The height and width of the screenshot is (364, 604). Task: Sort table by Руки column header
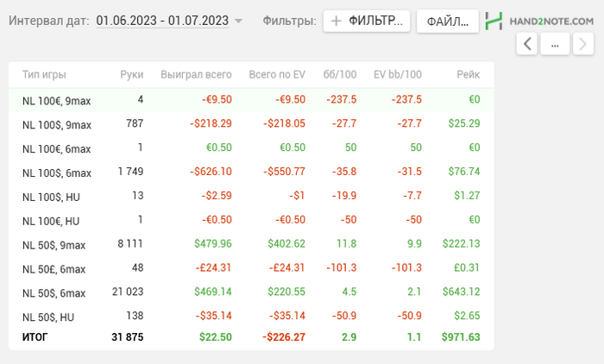point(131,75)
